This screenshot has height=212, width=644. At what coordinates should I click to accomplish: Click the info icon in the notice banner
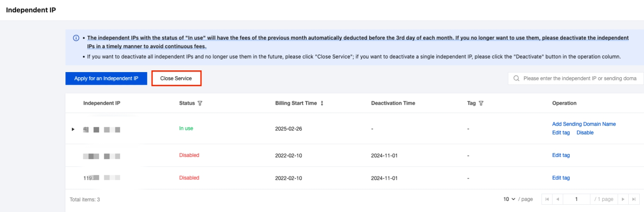[x=76, y=38]
